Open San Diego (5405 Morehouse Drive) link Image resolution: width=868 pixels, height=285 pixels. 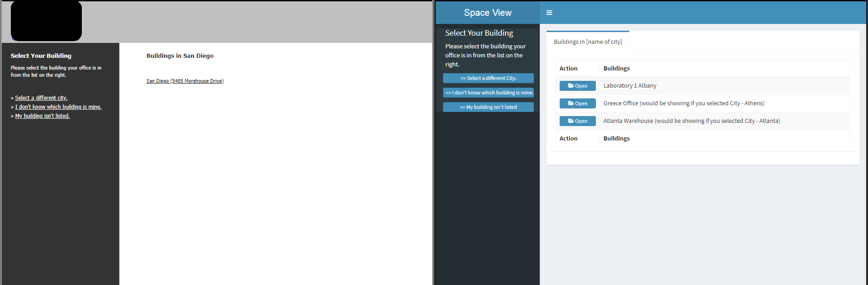(x=185, y=81)
